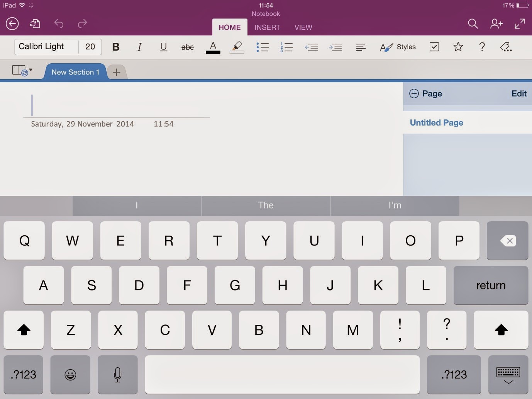Add a new page with the plus icon
532x399 pixels.
[414, 93]
